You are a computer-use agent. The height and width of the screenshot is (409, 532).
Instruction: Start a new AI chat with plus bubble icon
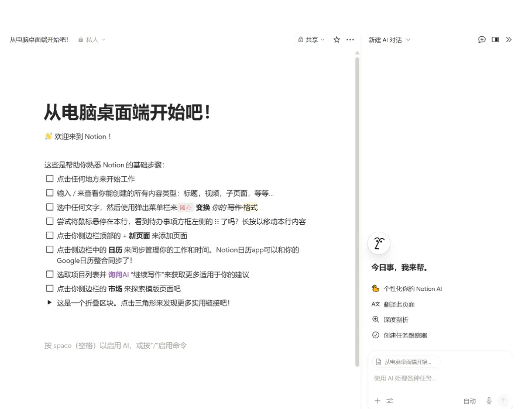[x=482, y=40]
